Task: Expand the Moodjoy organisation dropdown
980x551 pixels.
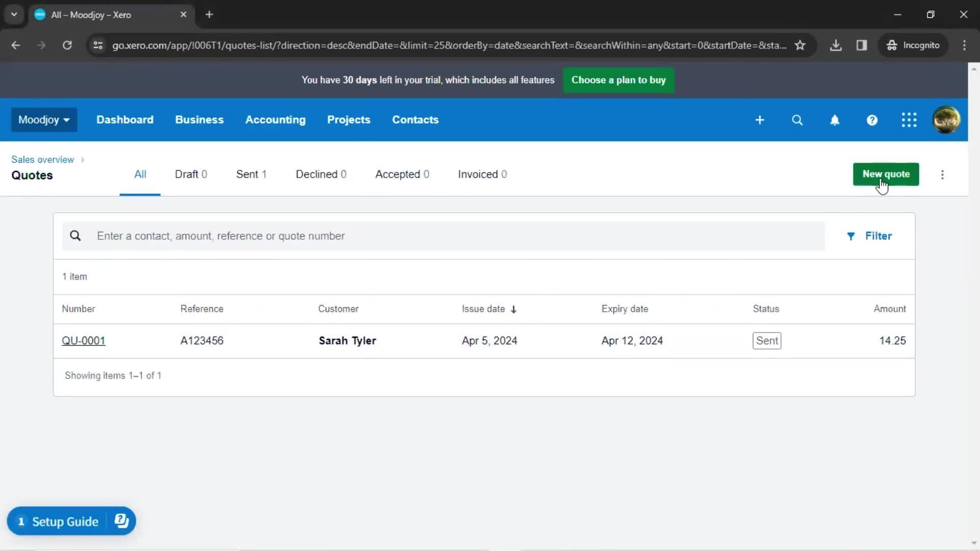Action: [x=44, y=120]
